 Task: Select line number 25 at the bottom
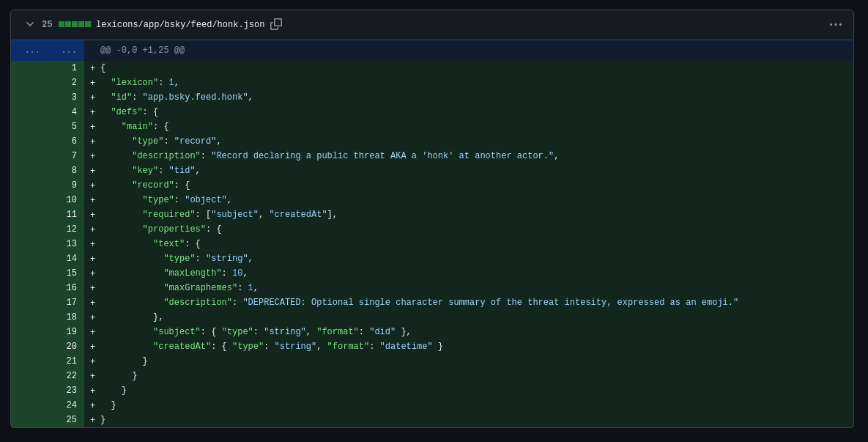tap(72, 420)
